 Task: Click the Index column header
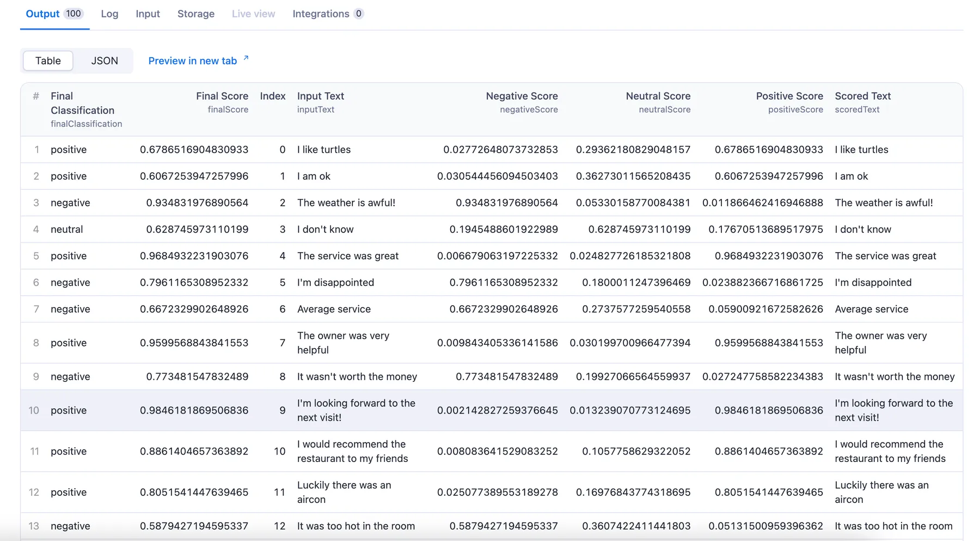click(x=273, y=96)
